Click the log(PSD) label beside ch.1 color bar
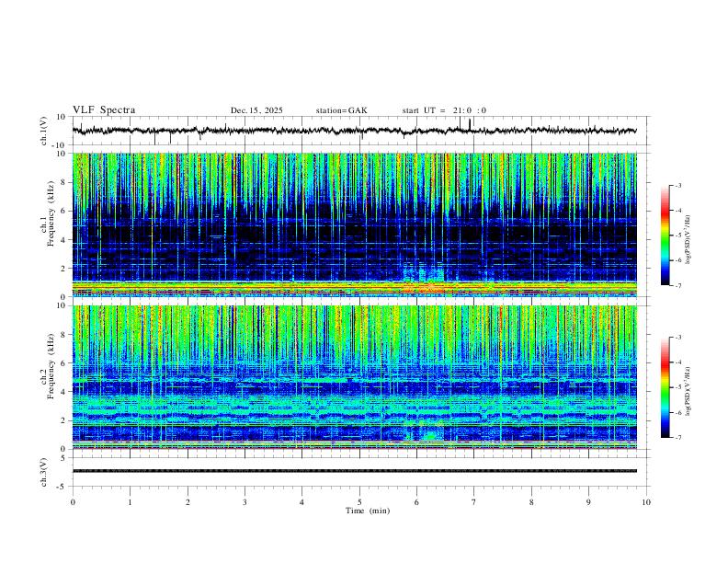Image resolution: width=728 pixels, height=563 pixels. click(688, 240)
